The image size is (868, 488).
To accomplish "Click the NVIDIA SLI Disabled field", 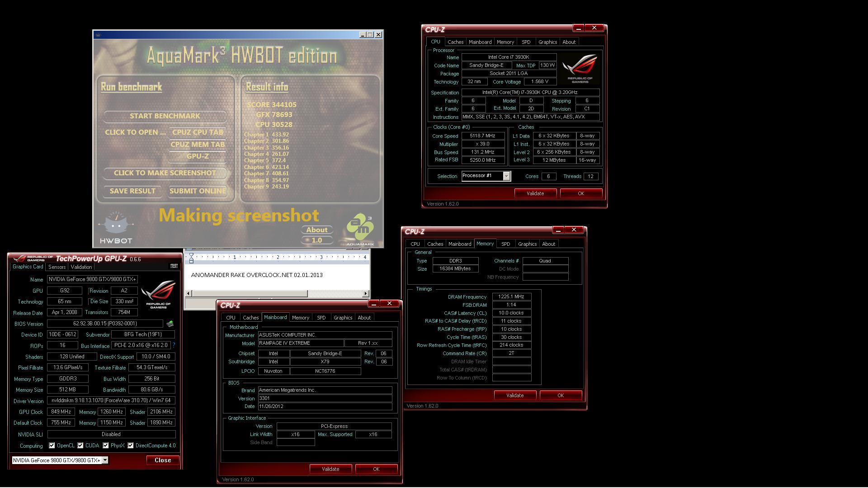I will [111, 434].
